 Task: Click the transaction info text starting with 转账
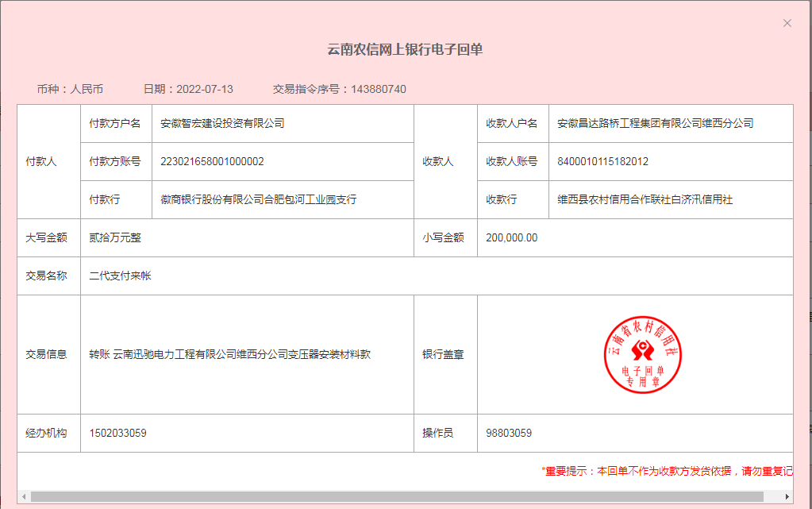(229, 355)
